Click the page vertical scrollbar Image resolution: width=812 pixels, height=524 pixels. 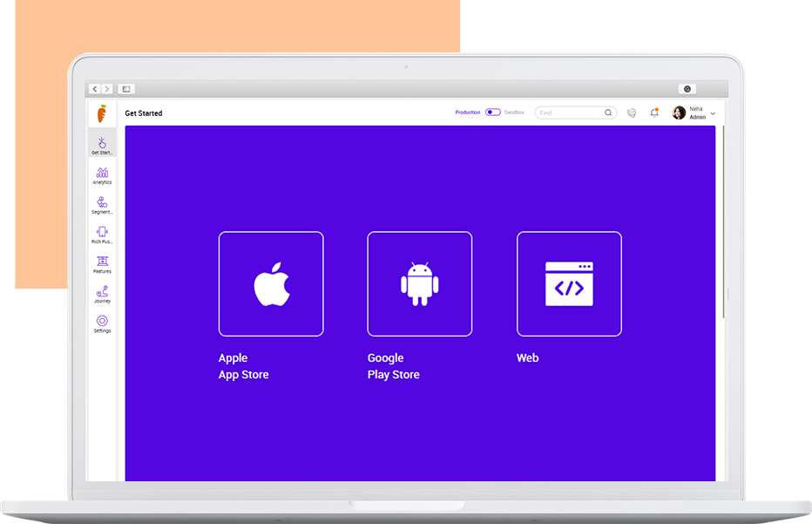coord(723,221)
